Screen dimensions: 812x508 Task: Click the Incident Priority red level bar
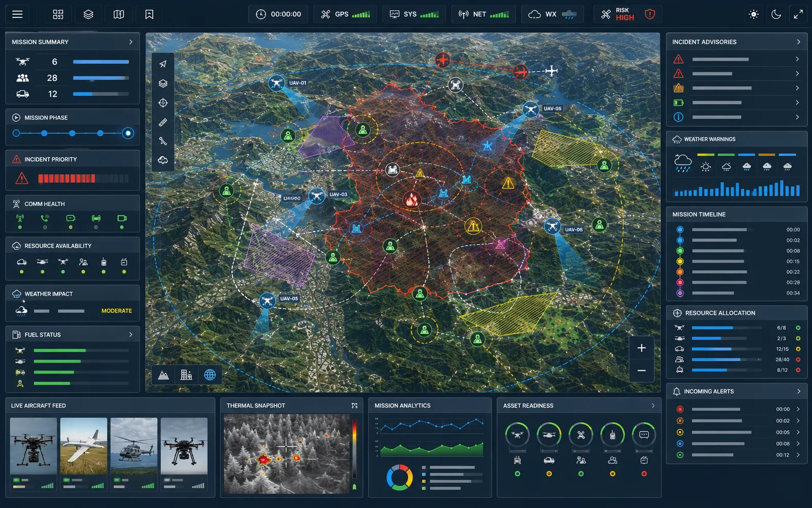67,178
